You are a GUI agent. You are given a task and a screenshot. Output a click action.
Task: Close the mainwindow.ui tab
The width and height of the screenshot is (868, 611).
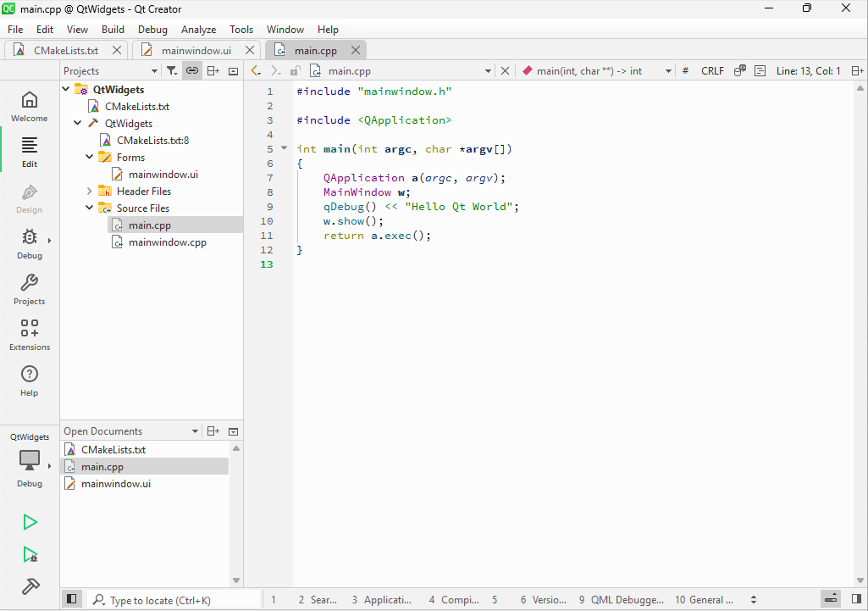click(x=250, y=50)
